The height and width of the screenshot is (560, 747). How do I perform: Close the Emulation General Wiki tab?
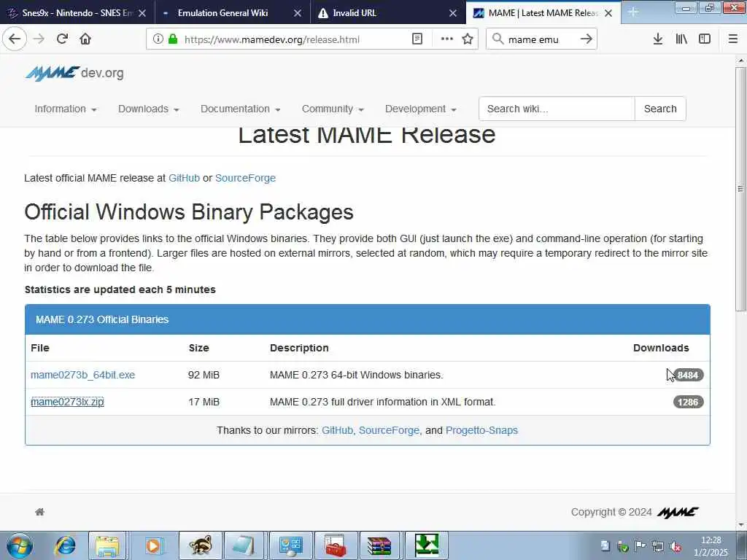[298, 13]
